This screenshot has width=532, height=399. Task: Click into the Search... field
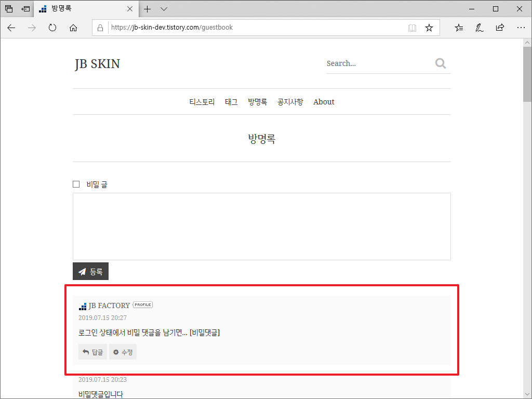(379, 63)
